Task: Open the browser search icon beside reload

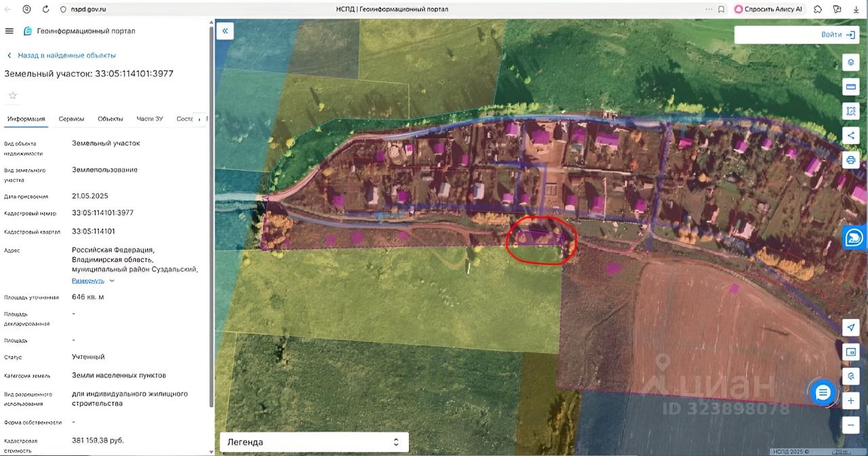Action: tap(26, 9)
